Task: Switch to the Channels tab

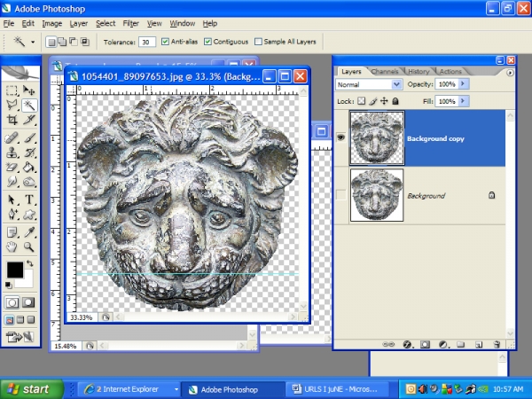Action: [385, 71]
